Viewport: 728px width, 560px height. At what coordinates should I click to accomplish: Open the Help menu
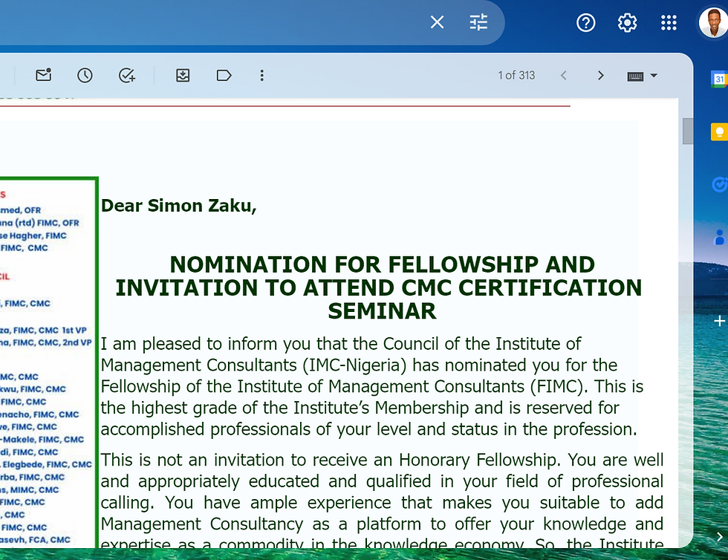pyautogui.click(x=586, y=23)
